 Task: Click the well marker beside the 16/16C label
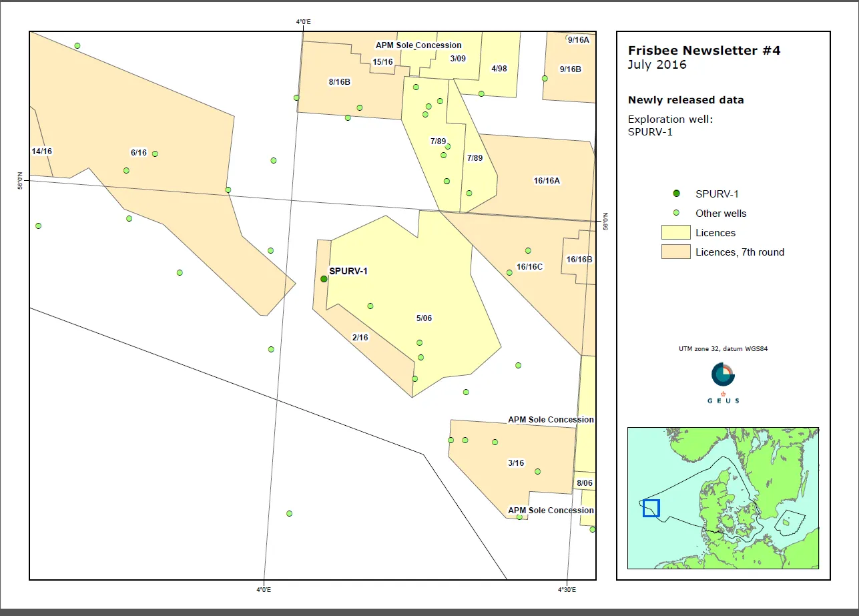[509, 272]
